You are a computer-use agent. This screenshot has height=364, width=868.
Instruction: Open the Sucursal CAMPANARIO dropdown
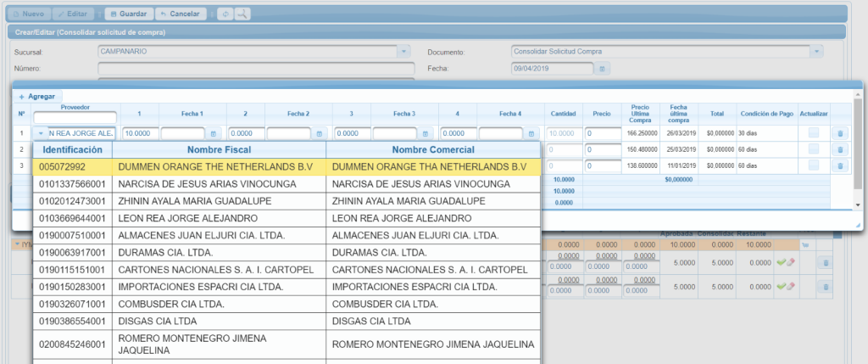tap(403, 52)
